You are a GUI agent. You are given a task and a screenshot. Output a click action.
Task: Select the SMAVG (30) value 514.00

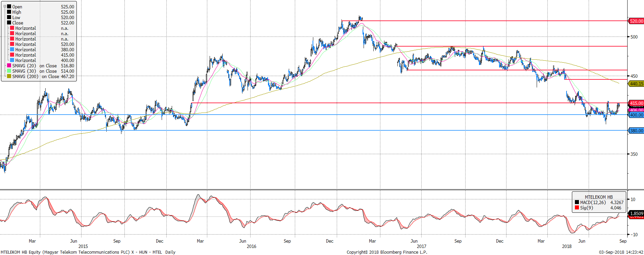coord(67,71)
